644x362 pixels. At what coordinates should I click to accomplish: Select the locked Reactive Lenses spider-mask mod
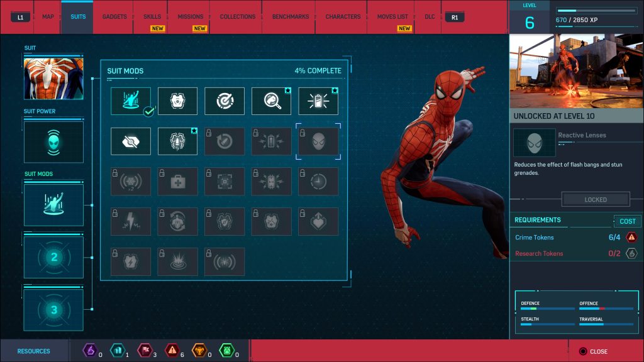tap(318, 141)
